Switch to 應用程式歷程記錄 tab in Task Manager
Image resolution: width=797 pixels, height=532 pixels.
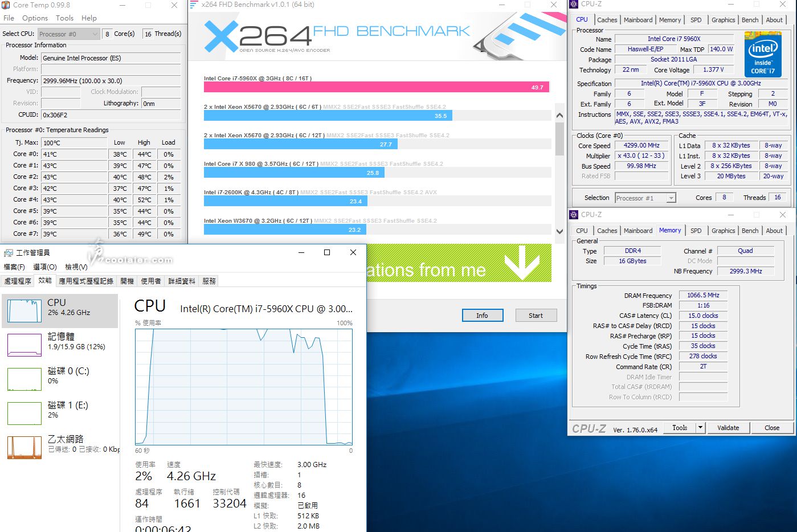coord(86,281)
